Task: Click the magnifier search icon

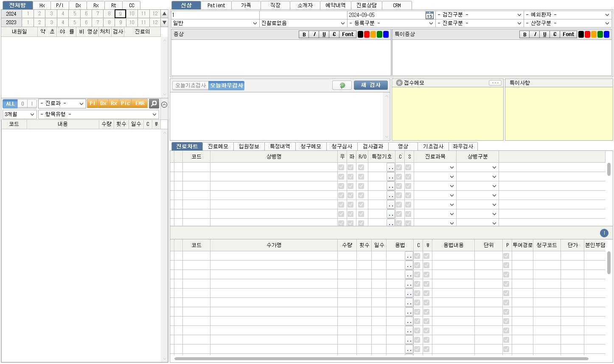Action: coord(154,103)
